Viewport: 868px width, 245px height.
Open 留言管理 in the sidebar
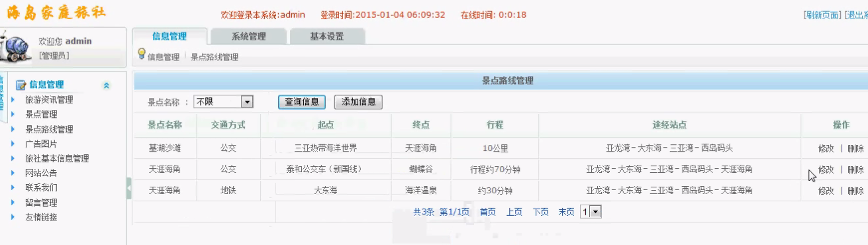41,203
